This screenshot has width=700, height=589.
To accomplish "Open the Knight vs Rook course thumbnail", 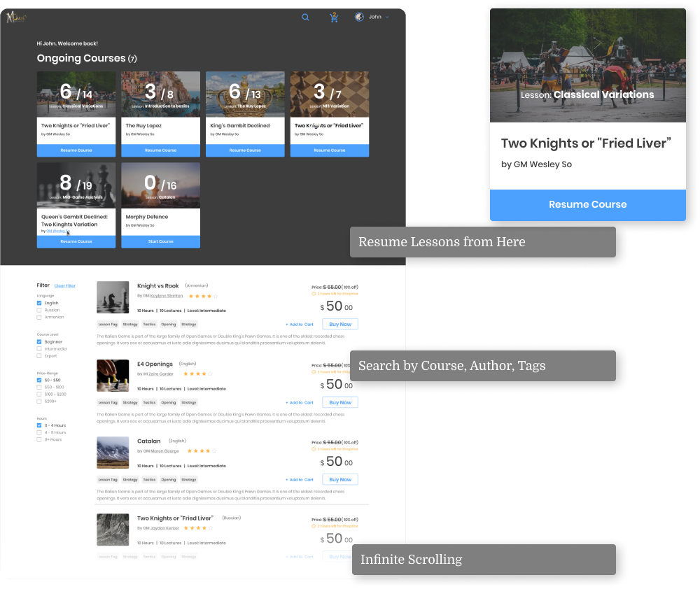I will [113, 297].
